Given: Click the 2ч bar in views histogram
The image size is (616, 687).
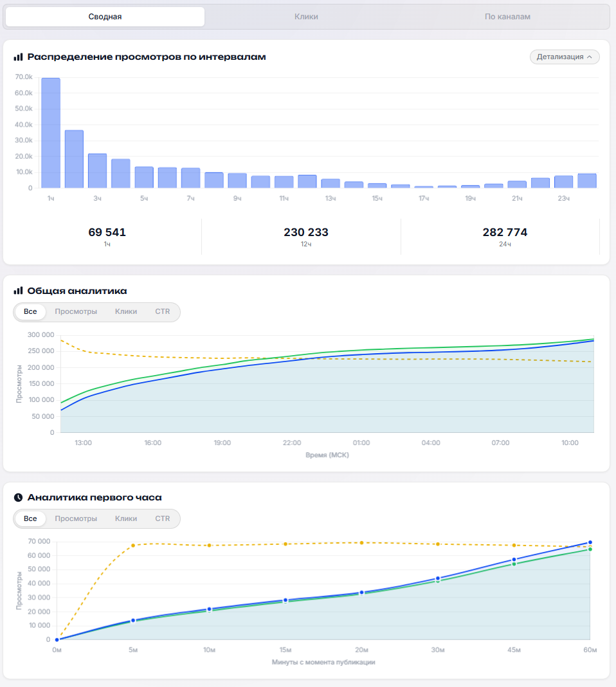Looking at the screenshot, I should point(74,159).
